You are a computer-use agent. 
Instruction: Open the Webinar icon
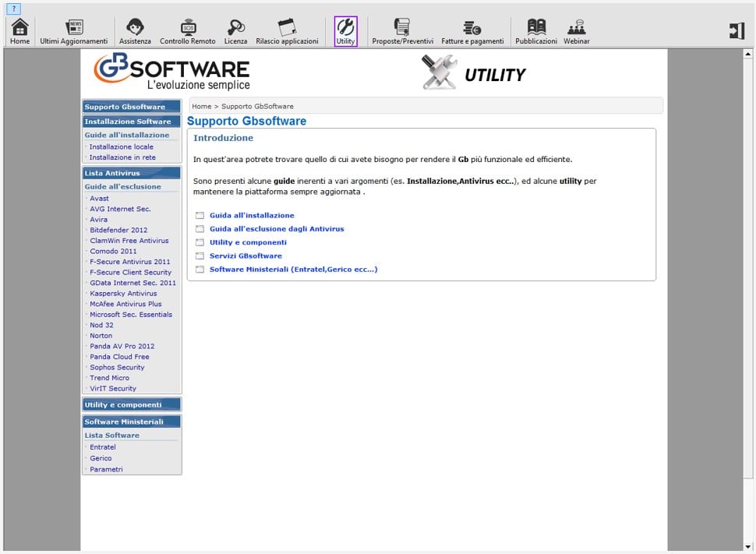click(x=577, y=32)
